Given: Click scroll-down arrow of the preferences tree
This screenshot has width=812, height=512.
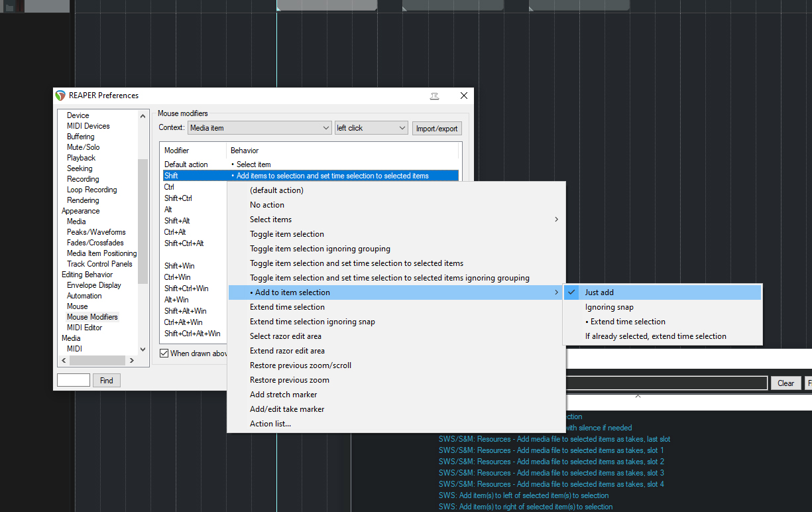Looking at the screenshot, I should [x=143, y=349].
